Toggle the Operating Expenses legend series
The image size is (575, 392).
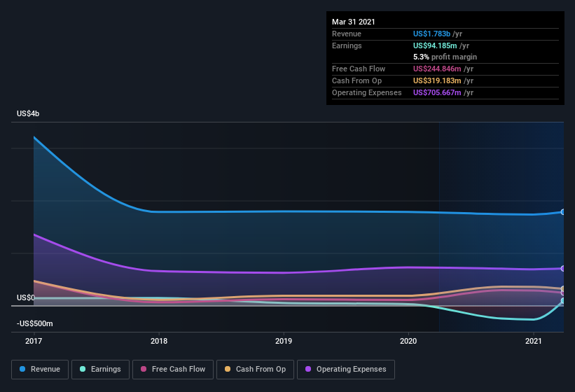click(346, 370)
